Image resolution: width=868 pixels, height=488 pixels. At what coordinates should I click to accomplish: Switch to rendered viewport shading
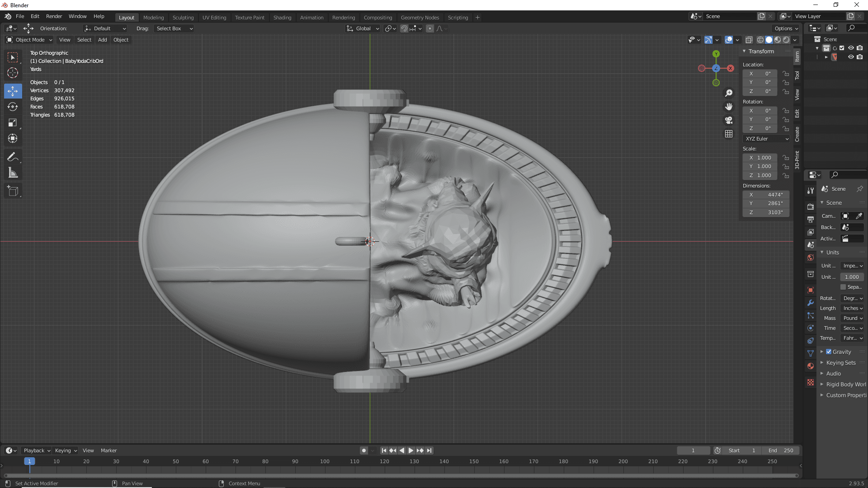pyautogui.click(x=786, y=40)
